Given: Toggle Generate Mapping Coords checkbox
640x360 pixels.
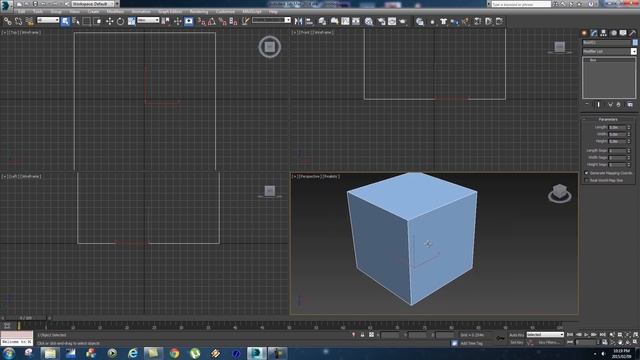Looking at the screenshot, I should pos(587,173).
